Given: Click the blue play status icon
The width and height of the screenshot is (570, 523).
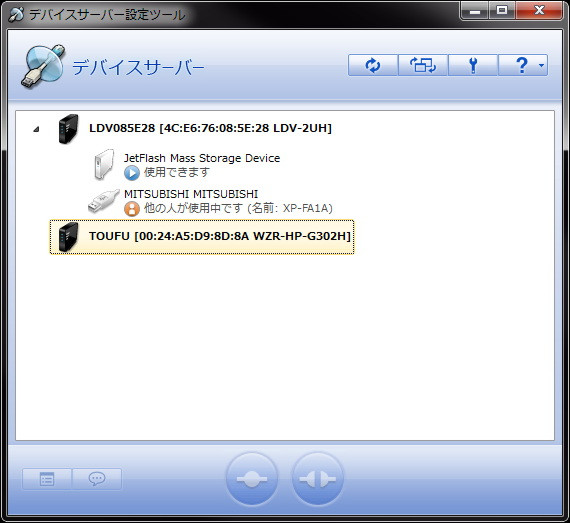Looking at the screenshot, I should (132, 173).
